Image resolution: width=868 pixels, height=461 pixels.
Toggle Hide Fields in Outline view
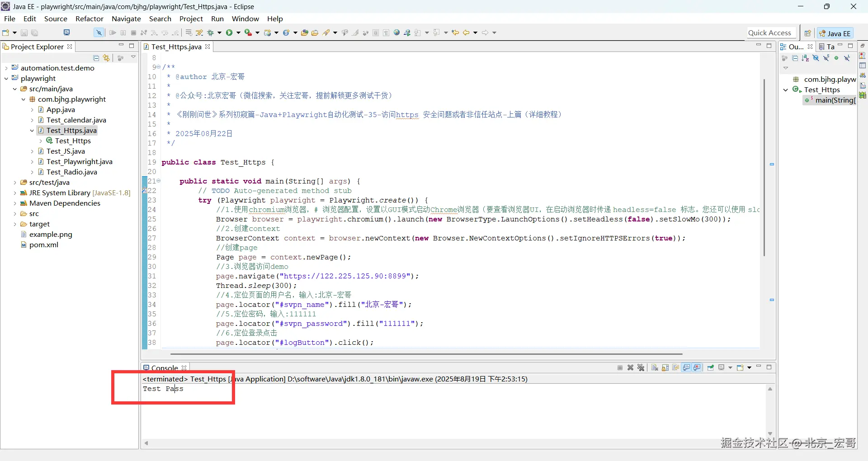816,58
